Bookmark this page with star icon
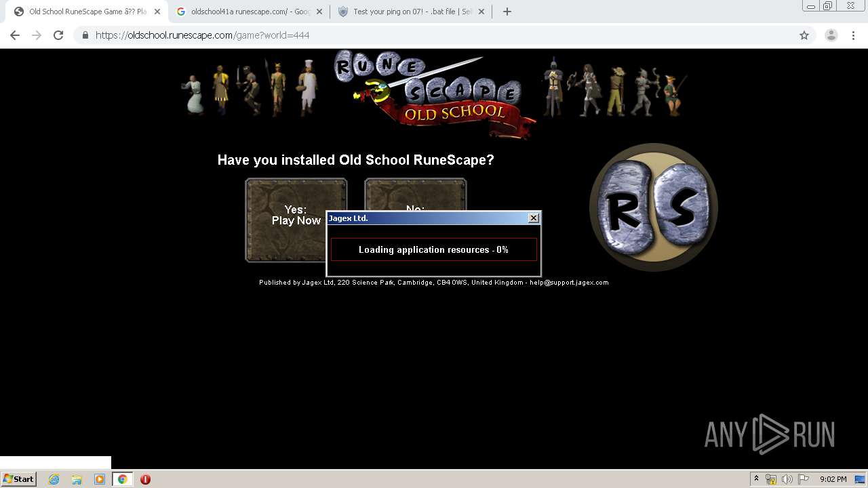 804,35
